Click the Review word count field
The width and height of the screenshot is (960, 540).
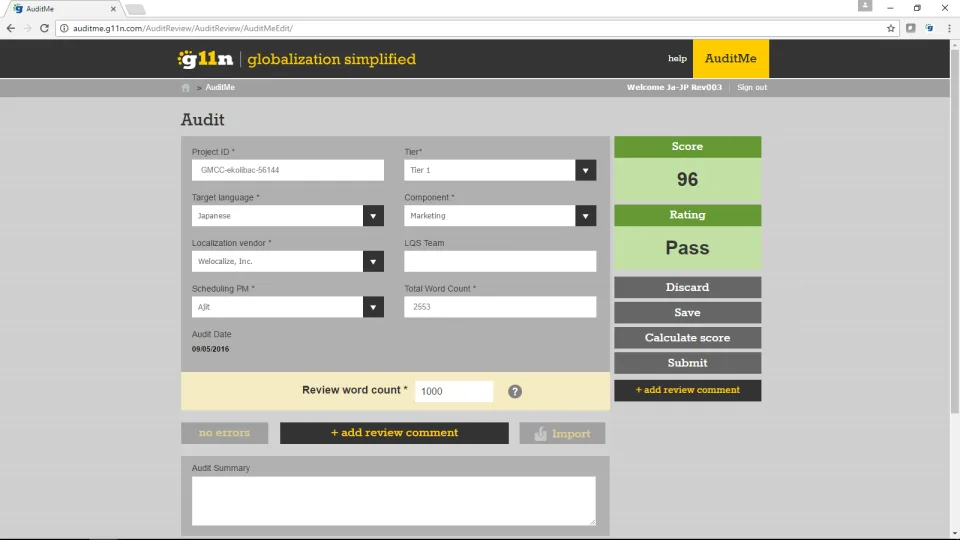click(x=454, y=391)
